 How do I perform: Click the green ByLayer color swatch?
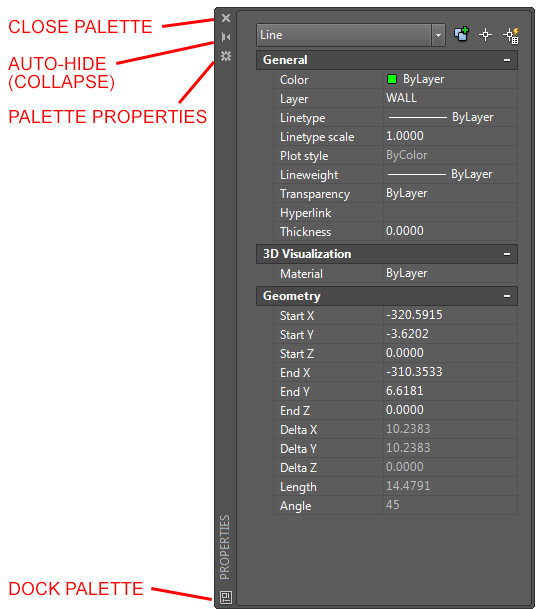[x=392, y=79]
